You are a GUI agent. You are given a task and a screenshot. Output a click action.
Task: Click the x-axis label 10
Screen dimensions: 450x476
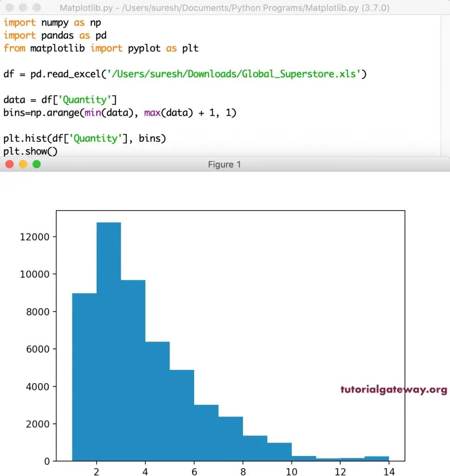(x=292, y=471)
